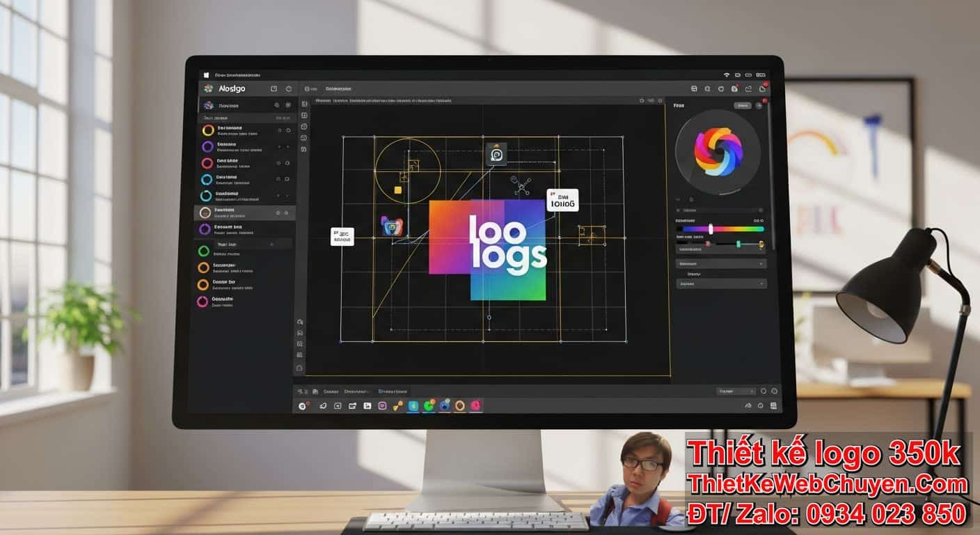Click the white handle on the rainbow hue slider
Screen dimensions: 980x535
(x=711, y=228)
